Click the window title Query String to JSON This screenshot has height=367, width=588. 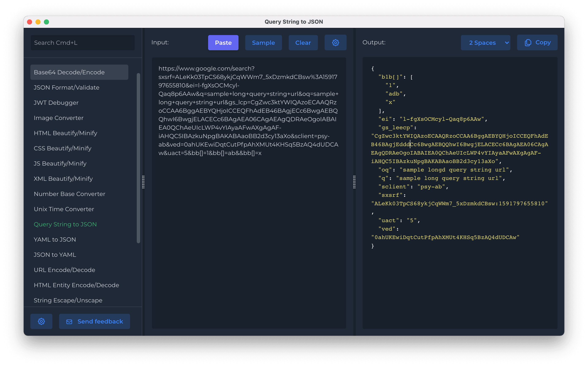click(294, 22)
